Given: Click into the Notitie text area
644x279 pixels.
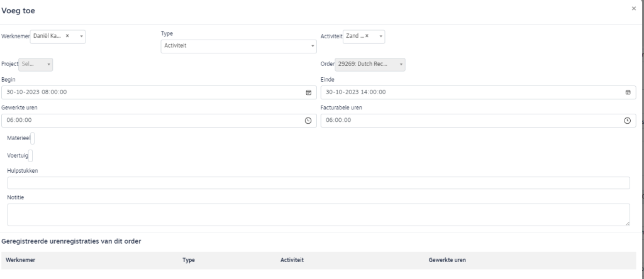Looking at the screenshot, I should coord(318,214).
